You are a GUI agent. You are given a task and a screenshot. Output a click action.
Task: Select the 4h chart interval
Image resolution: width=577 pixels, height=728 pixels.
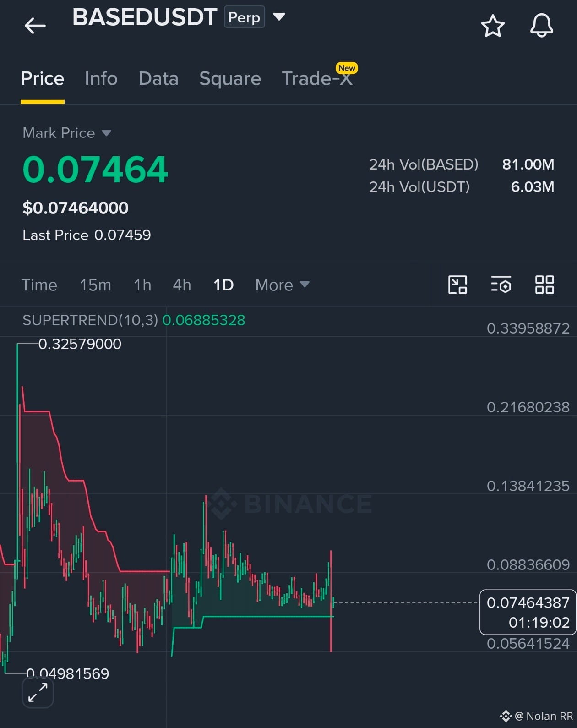(182, 285)
